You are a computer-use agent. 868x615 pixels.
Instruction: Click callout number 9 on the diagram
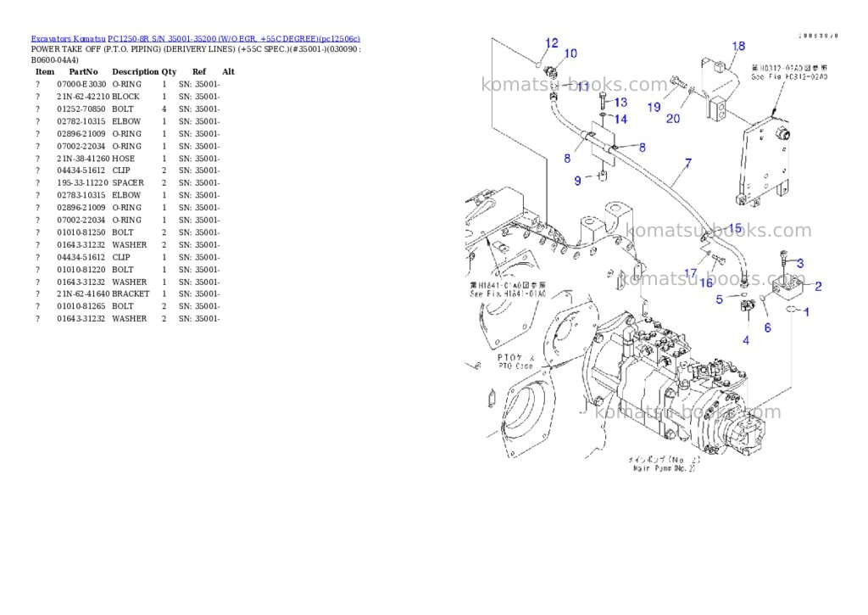click(x=577, y=182)
